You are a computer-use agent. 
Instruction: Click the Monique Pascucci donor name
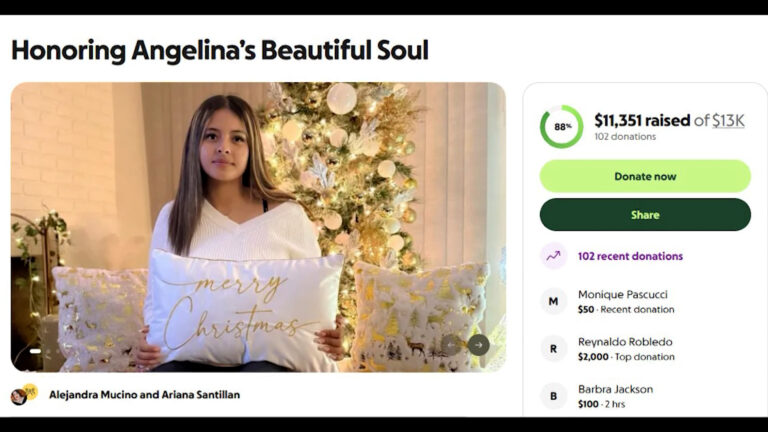tap(623, 294)
